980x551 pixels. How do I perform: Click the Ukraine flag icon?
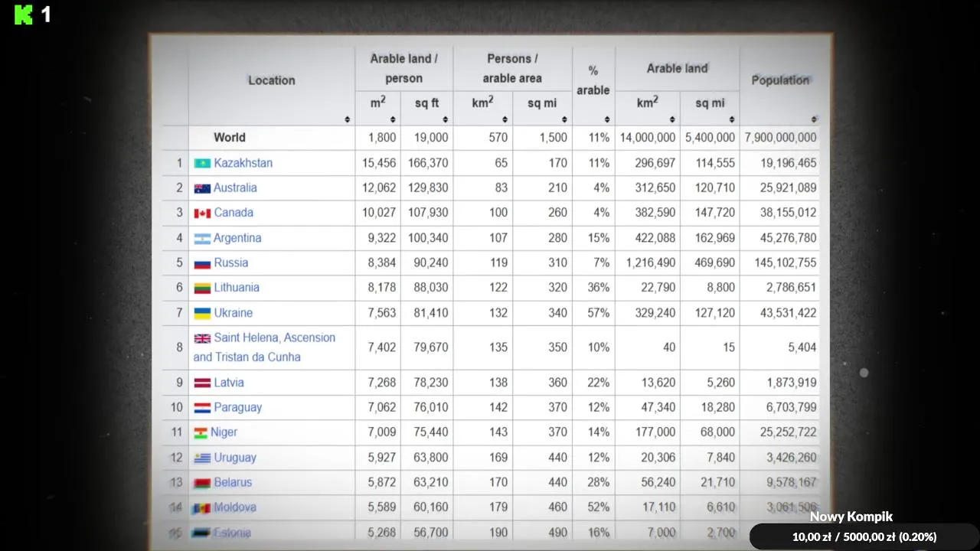coord(202,313)
